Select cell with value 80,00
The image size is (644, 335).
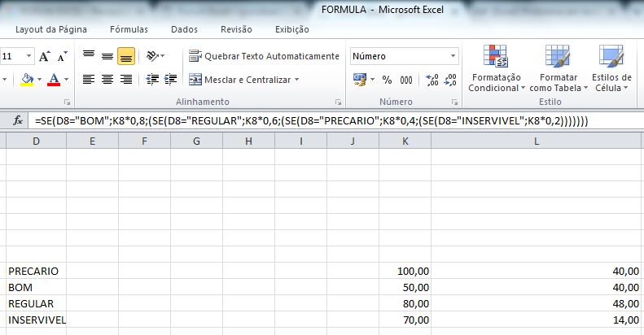405,304
